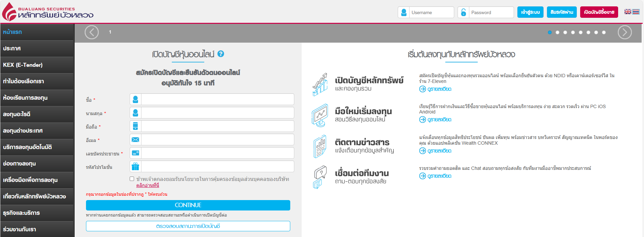Focus the Password input field

491,12
